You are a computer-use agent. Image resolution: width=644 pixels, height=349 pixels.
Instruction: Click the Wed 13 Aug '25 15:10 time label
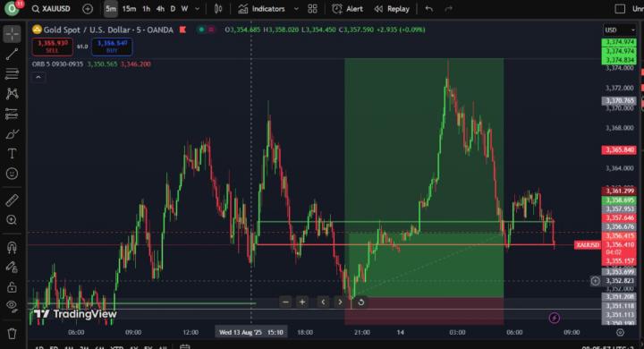pyautogui.click(x=251, y=332)
